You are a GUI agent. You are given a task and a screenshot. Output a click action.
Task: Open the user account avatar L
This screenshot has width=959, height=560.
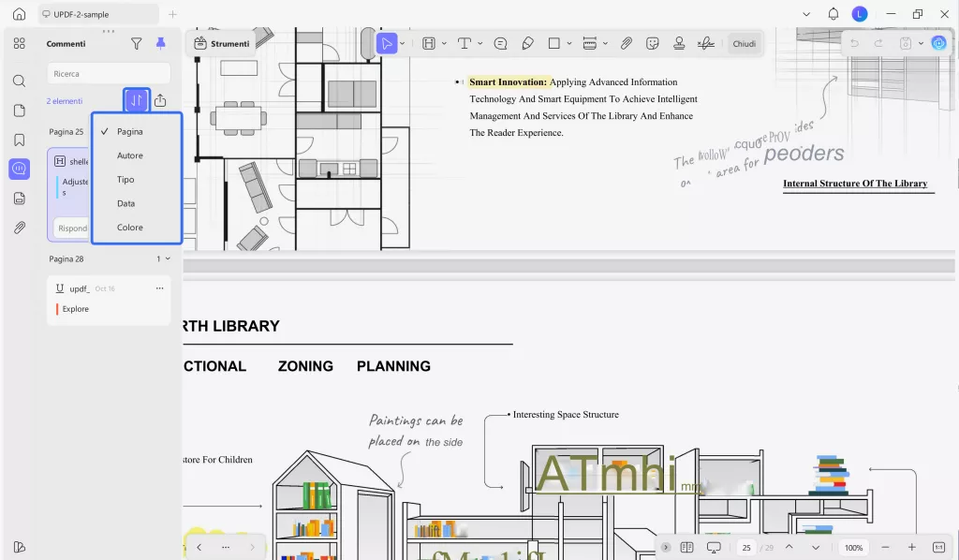(x=860, y=14)
